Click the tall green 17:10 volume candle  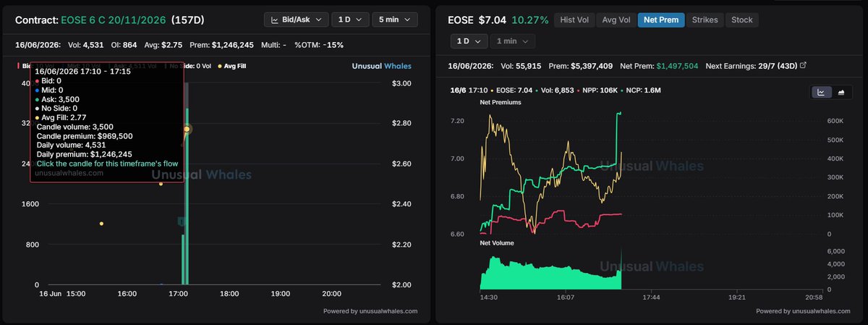187,195
